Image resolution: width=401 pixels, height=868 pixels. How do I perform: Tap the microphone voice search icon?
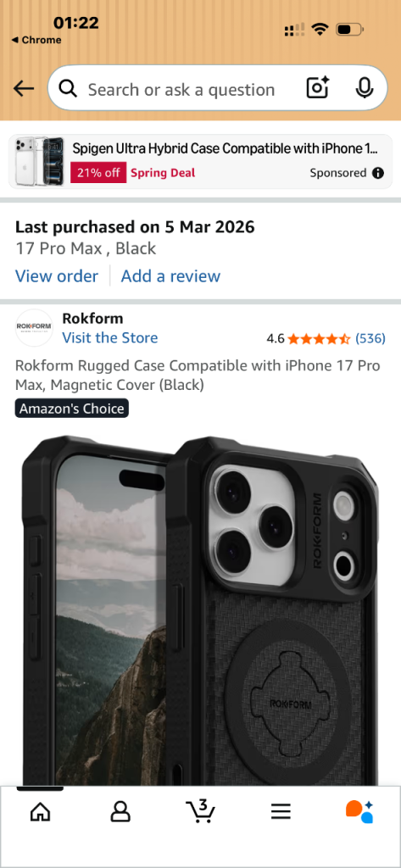tap(364, 88)
